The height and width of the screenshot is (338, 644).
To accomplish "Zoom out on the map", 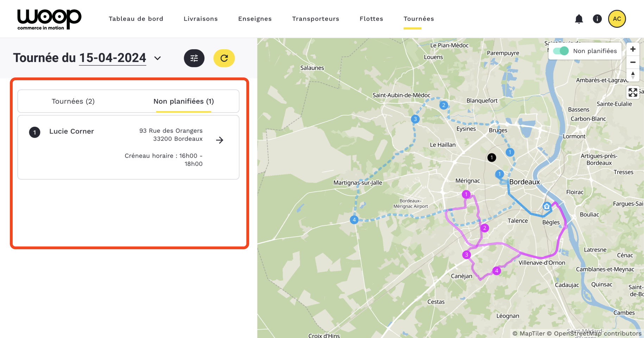I will (x=633, y=62).
